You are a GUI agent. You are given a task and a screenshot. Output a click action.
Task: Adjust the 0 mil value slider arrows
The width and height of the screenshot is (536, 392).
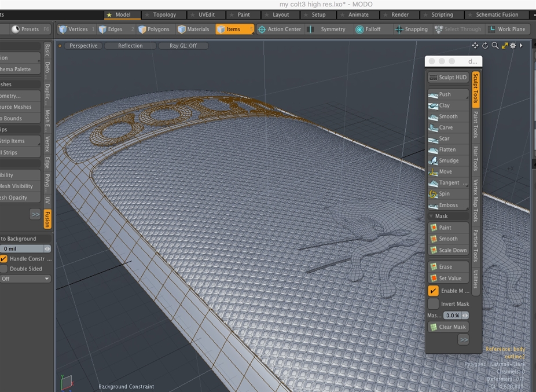pos(47,248)
